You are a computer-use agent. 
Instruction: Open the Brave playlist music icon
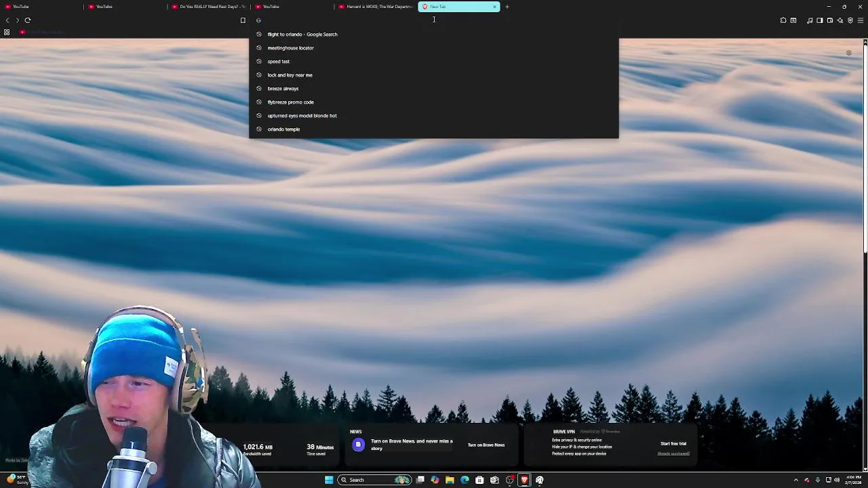pos(810,20)
